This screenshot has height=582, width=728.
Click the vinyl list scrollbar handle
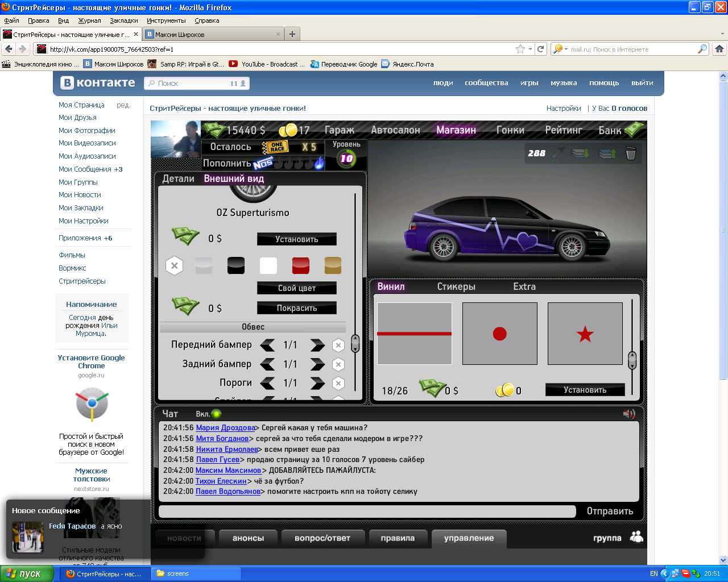632,360
